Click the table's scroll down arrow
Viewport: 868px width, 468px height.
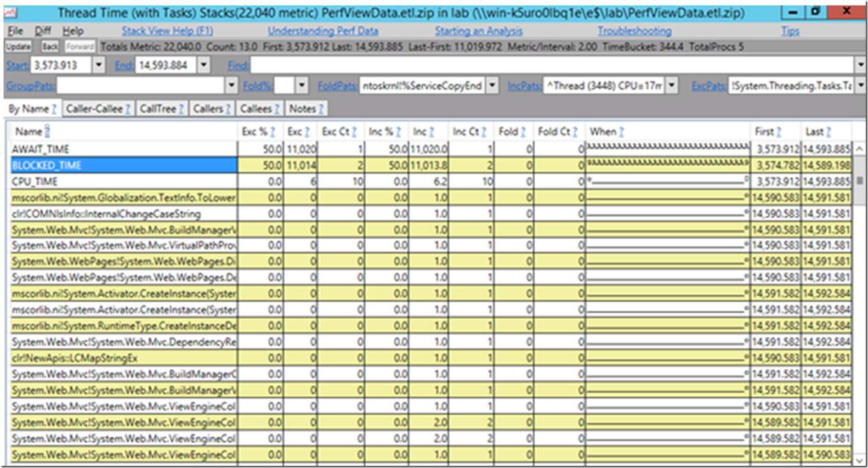coord(859,460)
